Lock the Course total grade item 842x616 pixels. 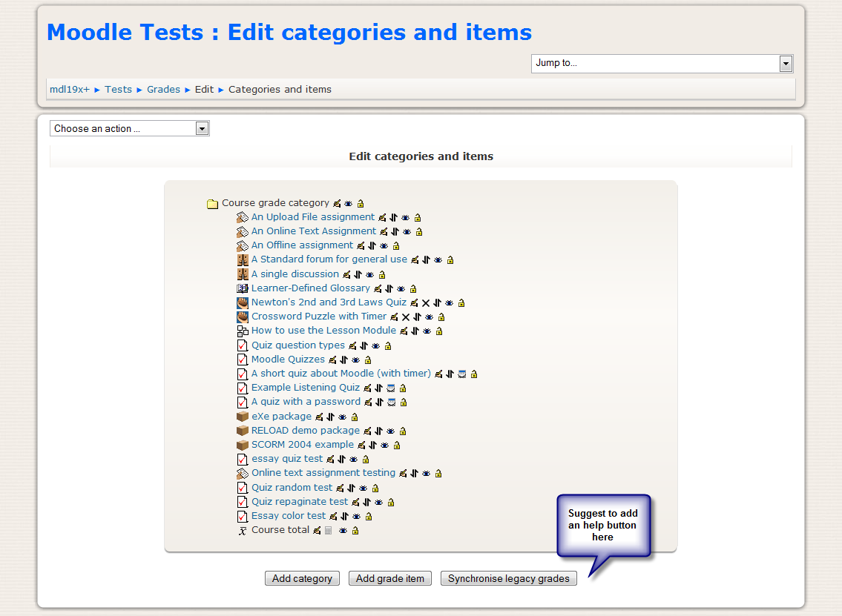tap(355, 531)
